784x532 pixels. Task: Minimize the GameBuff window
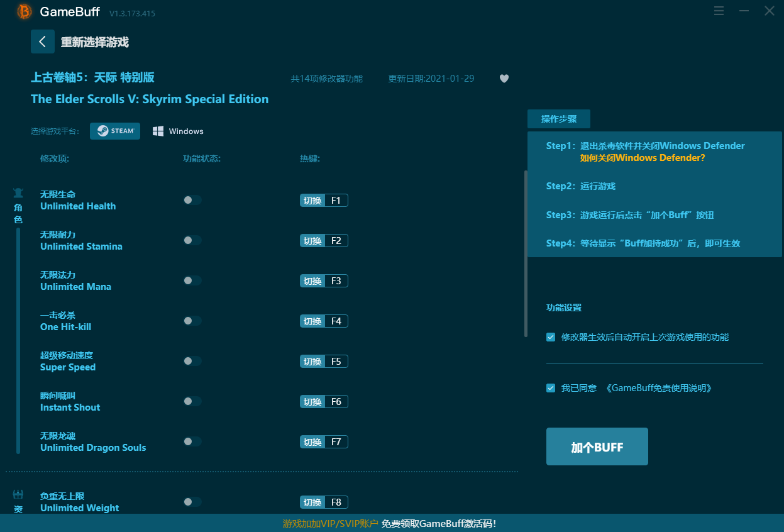click(x=744, y=11)
